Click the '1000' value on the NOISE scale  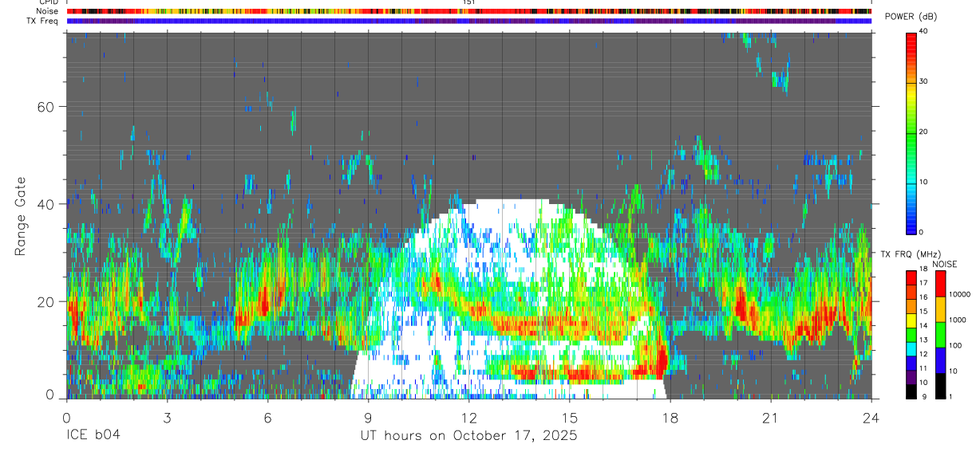pos(957,320)
